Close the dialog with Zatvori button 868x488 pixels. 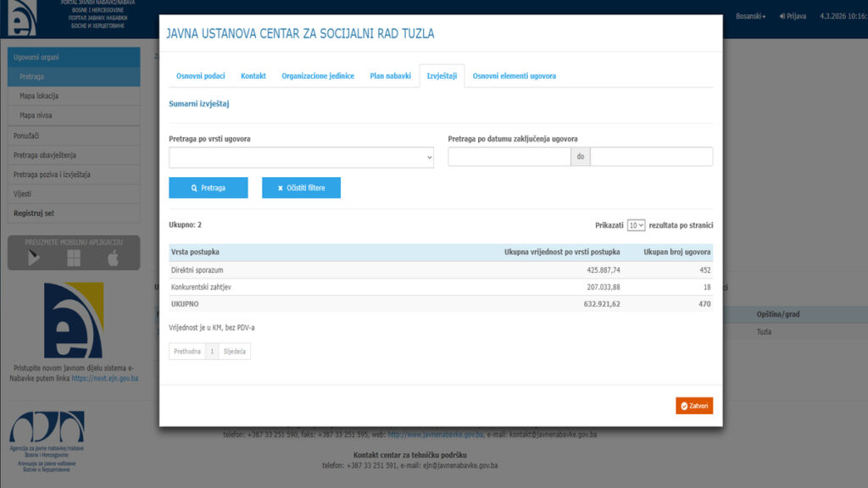[x=694, y=406]
